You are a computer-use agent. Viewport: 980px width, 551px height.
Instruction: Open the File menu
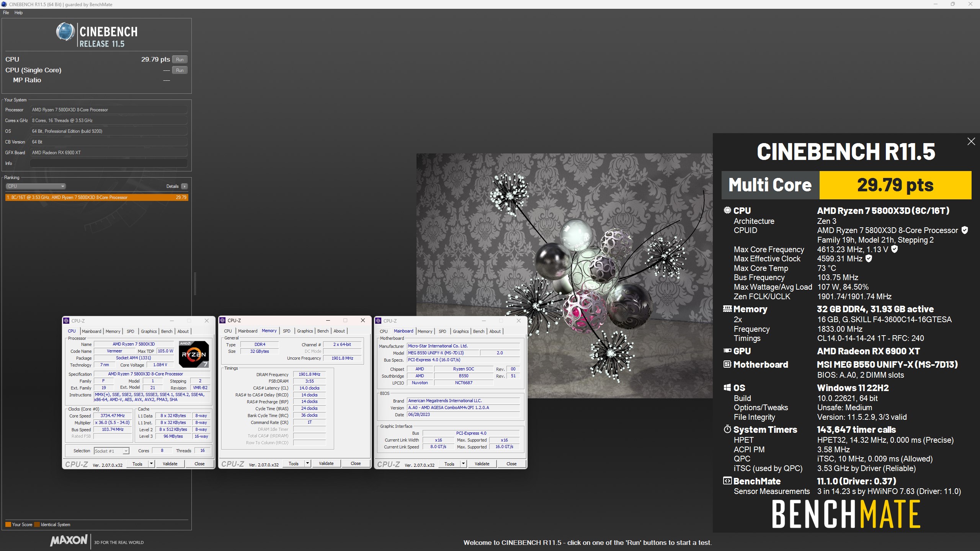click(6, 13)
